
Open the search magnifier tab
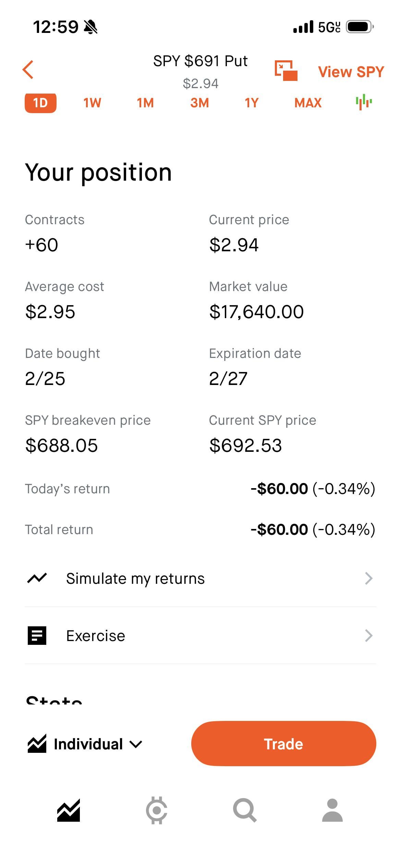245,810
